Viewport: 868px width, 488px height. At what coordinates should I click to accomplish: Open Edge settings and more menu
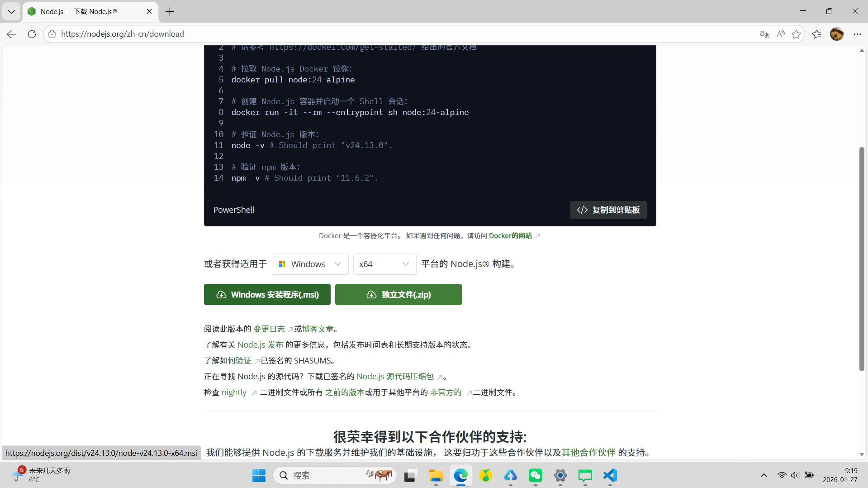coord(857,34)
